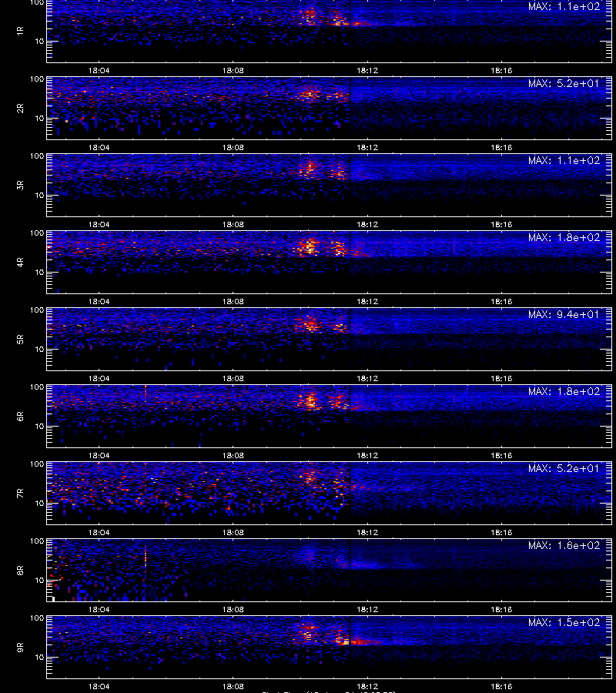
Task: Click the 100 y-axis label of 2R panel
Action: (37, 79)
